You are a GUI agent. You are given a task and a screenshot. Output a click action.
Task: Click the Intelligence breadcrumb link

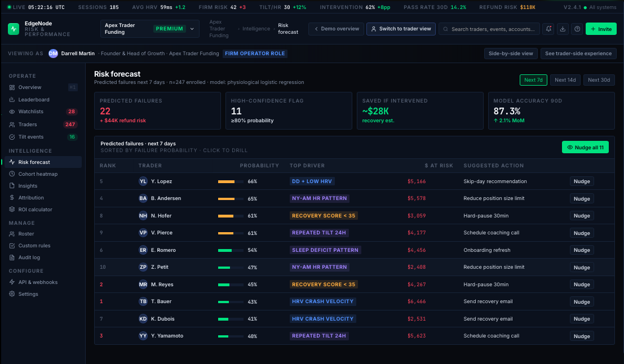[256, 29]
